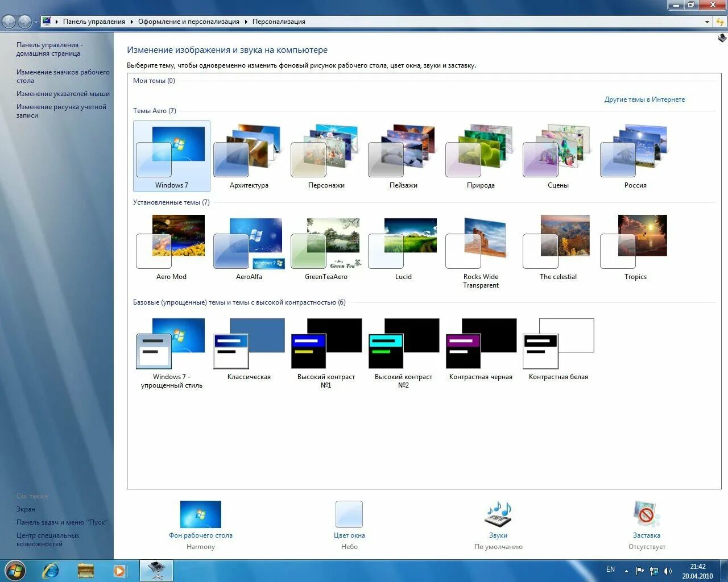Refresh the address bar location
This screenshot has height=582, width=728.
click(x=719, y=22)
